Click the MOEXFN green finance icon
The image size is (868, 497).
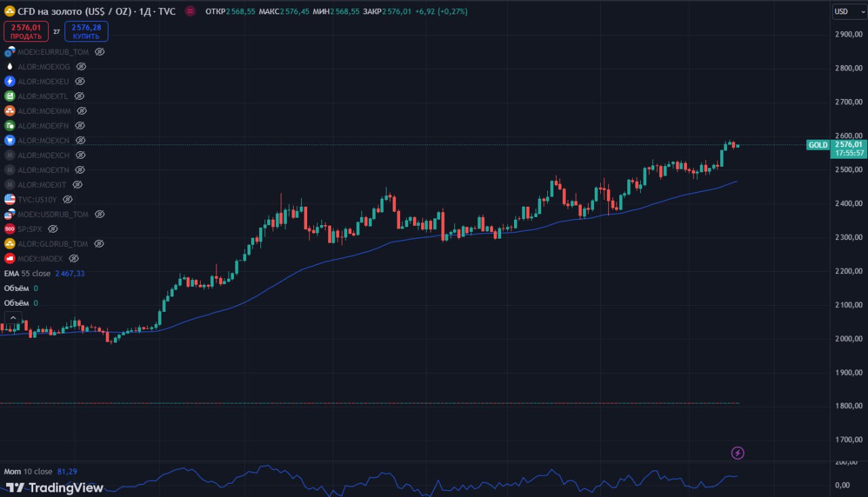click(9, 125)
